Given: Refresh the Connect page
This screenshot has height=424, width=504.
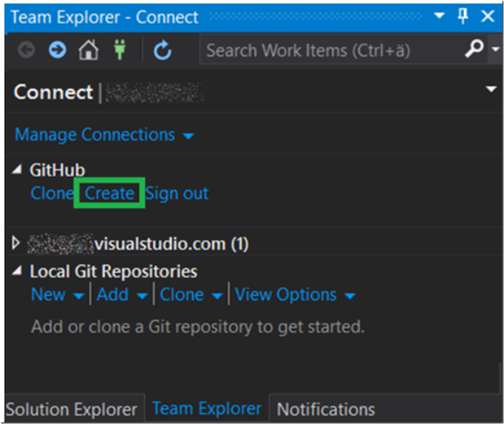Looking at the screenshot, I should pyautogui.click(x=162, y=49).
